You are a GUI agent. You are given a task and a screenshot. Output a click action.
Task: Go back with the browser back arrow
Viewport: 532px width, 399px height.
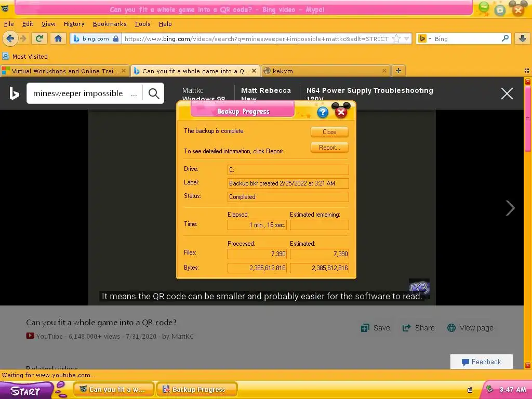(x=10, y=38)
